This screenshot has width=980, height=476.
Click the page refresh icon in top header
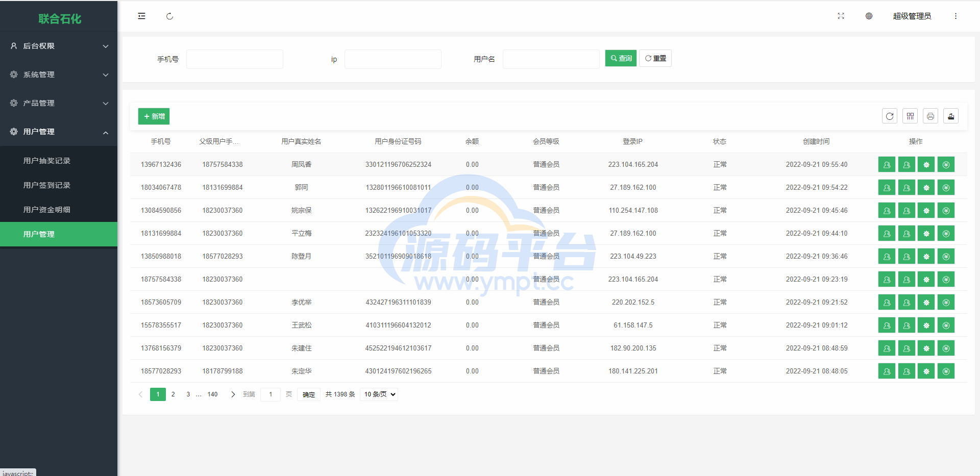point(169,16)
